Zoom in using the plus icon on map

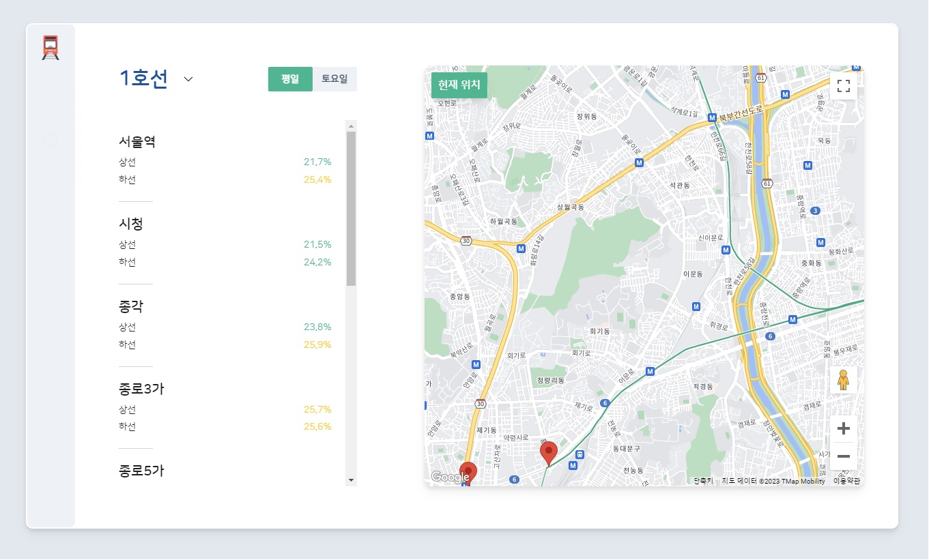click(x=844, y=428)
